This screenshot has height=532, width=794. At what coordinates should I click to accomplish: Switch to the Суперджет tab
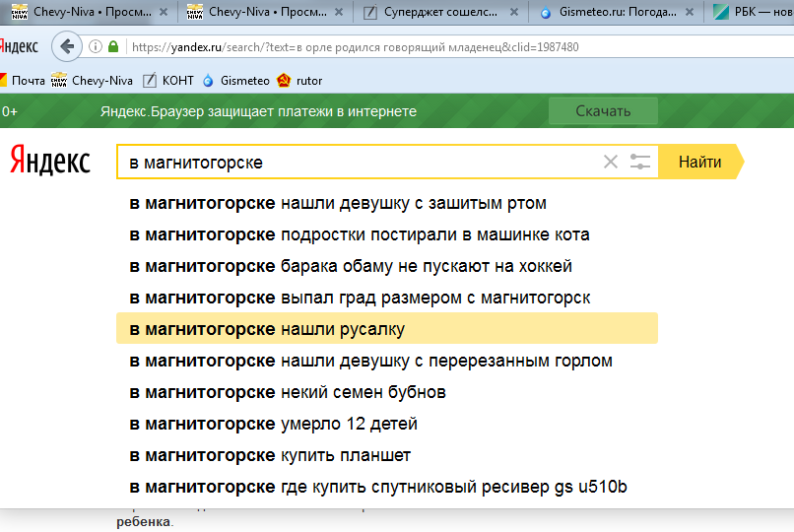tap(437, 14)
